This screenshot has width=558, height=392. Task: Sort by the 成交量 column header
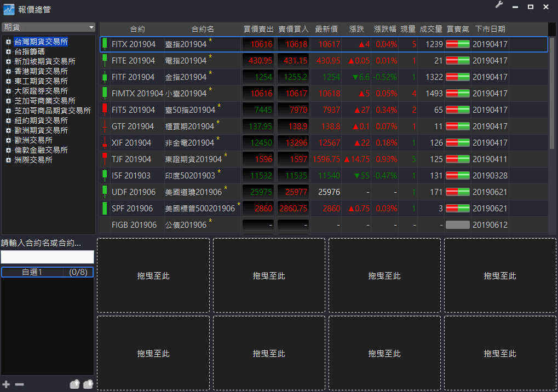[x=430, y=29]
